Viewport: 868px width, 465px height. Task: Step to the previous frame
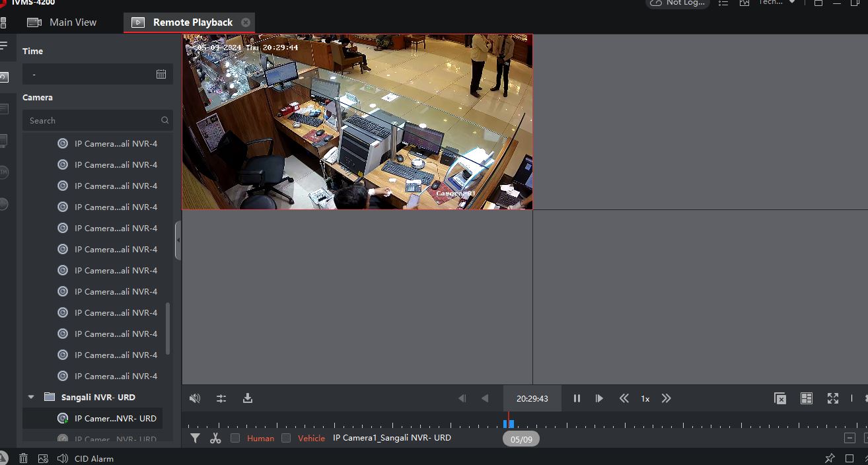point(462,398)
